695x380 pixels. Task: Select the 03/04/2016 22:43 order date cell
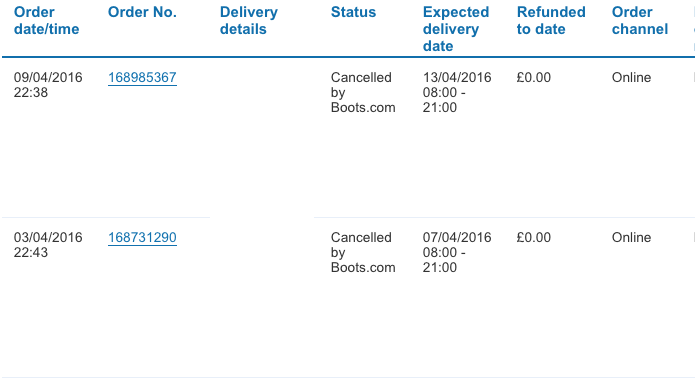coord(48,245)
